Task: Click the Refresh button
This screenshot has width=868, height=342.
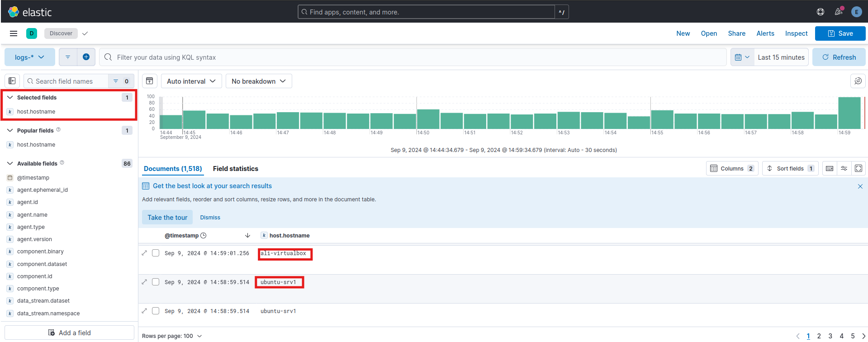Action: click(x=839, y=57)
